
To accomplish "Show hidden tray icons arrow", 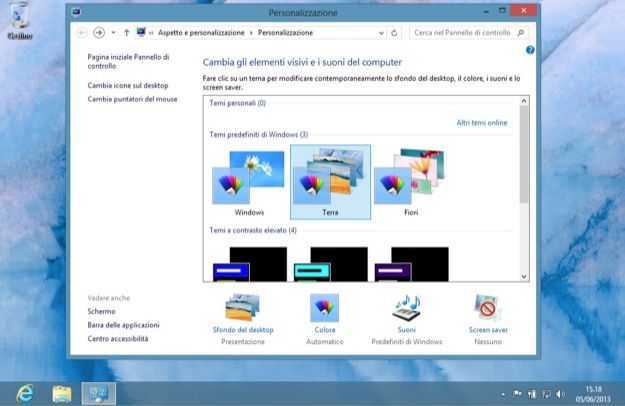I will pos(503,394).
